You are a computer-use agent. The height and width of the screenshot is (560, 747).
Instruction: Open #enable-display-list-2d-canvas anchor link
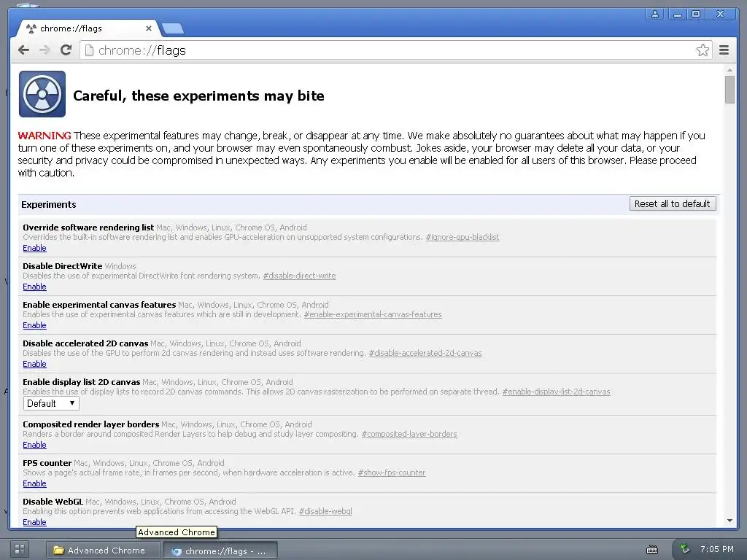point(556,392)
